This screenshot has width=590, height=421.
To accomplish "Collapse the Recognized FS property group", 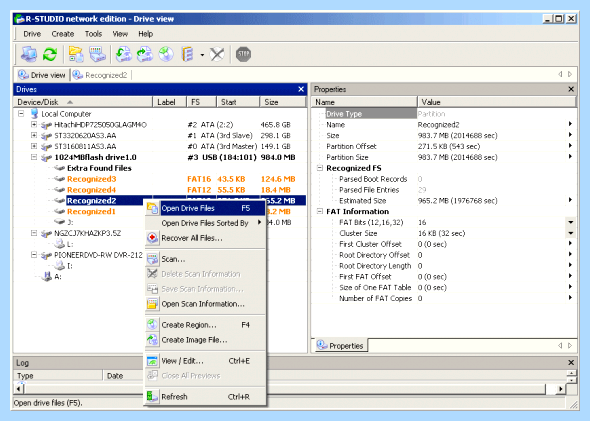I will [320, 168].
